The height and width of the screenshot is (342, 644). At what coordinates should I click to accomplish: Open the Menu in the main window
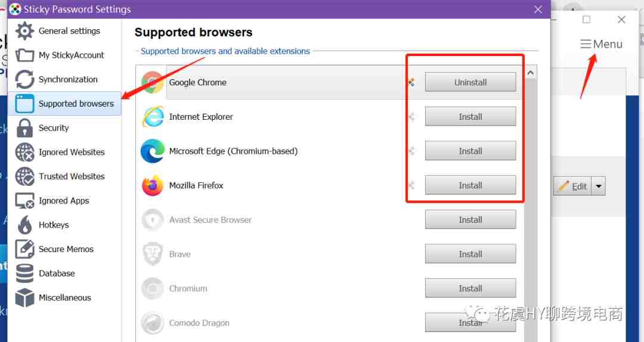(601, 44)
